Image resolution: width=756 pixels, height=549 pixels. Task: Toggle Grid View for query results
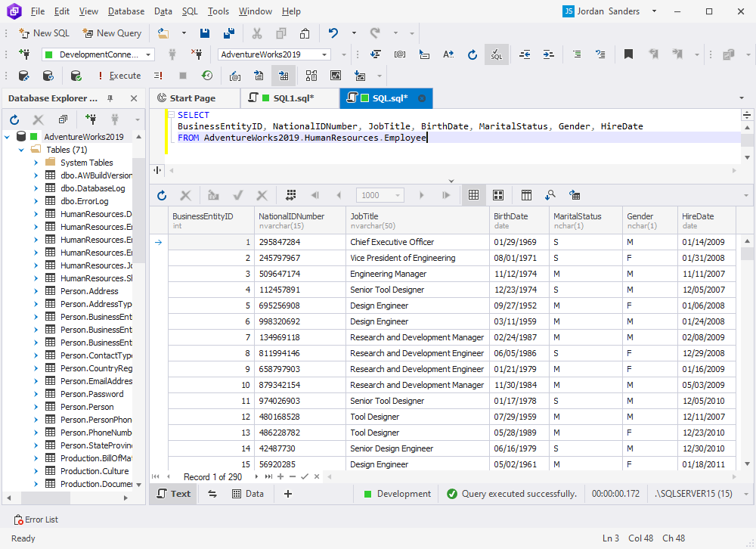coord(473,195)
